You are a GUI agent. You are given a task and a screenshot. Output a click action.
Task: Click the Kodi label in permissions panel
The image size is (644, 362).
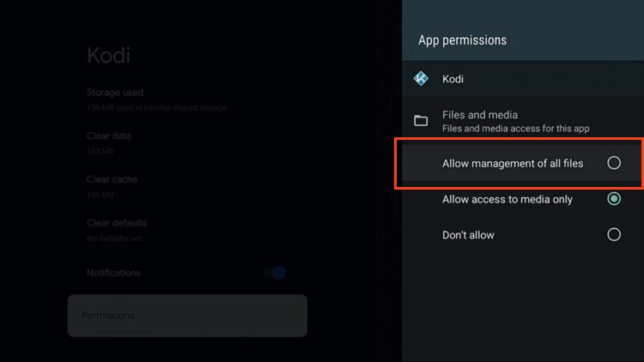[453, 79]
